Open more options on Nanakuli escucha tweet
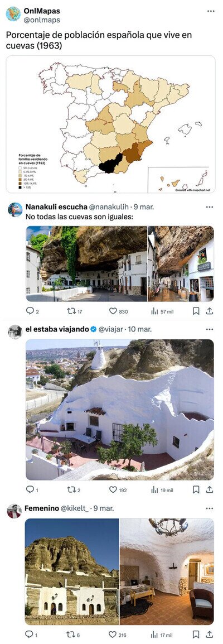 click(x=210, y=207)
